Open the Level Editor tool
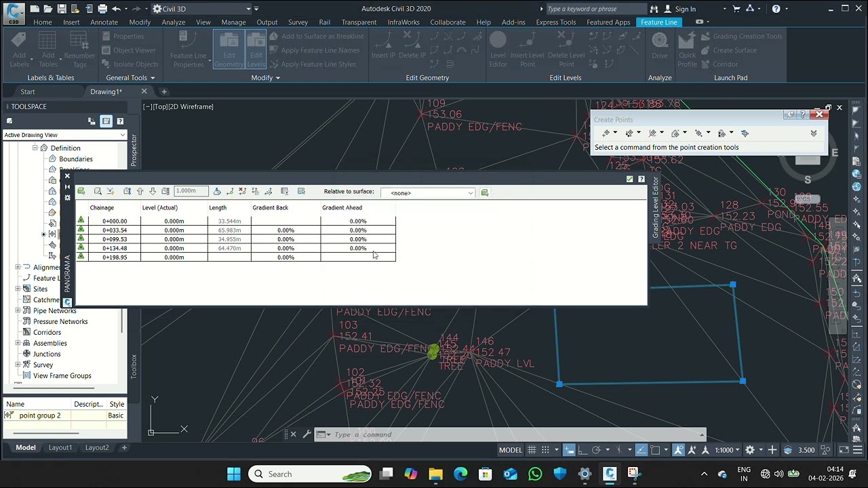Viewport: 868px width, 488px height. pos(498,49)
